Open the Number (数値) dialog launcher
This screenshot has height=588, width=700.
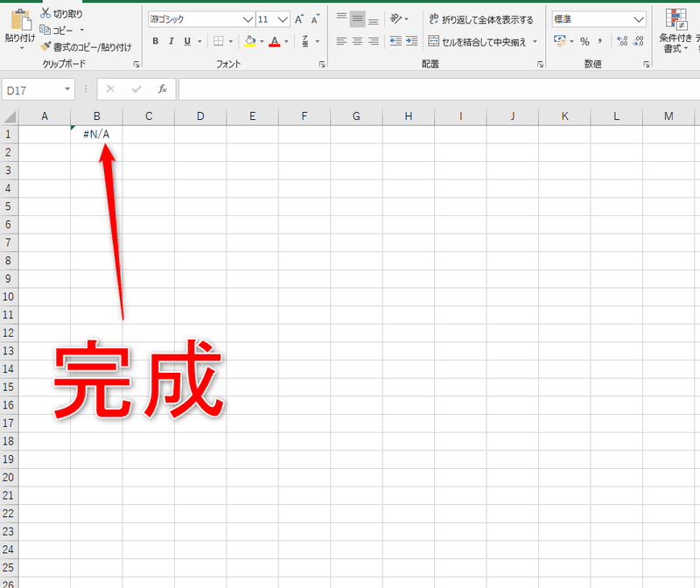click(x=647, y=64)
